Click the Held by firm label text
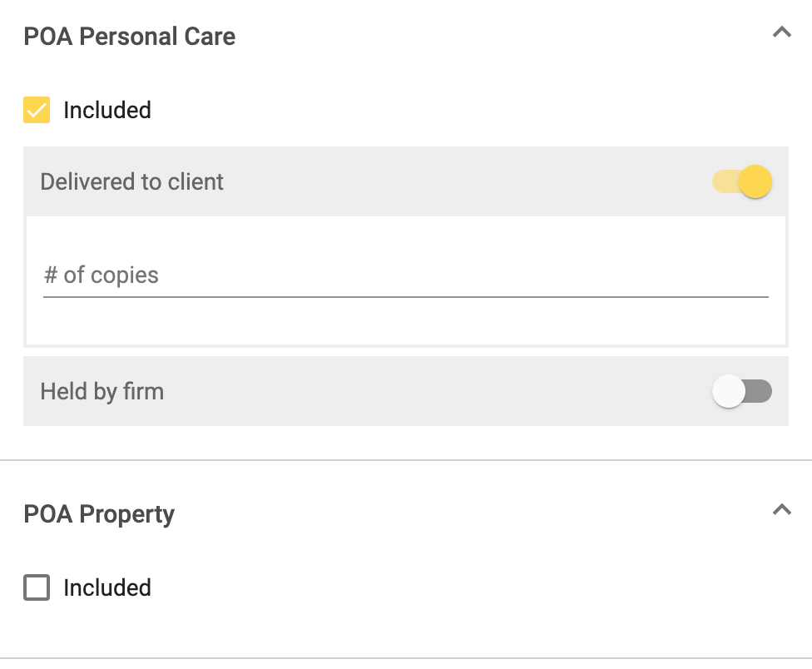The image size is (812, 669). coord(101,391)
